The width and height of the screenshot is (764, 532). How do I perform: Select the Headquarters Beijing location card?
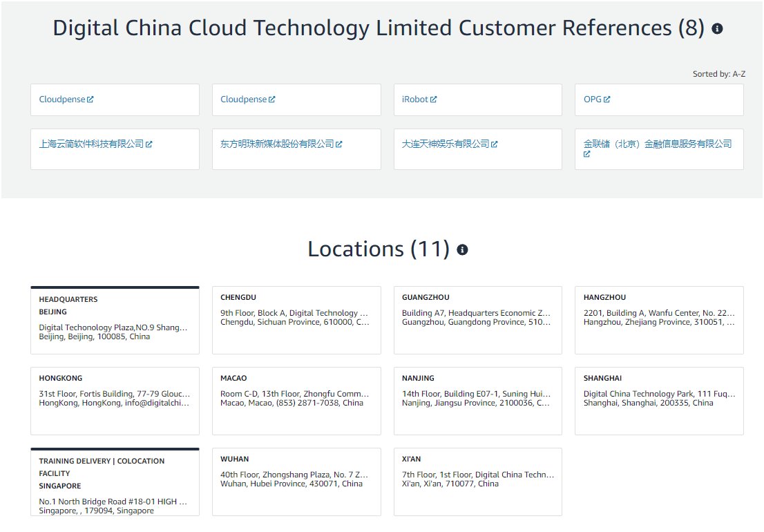(115, 320)
